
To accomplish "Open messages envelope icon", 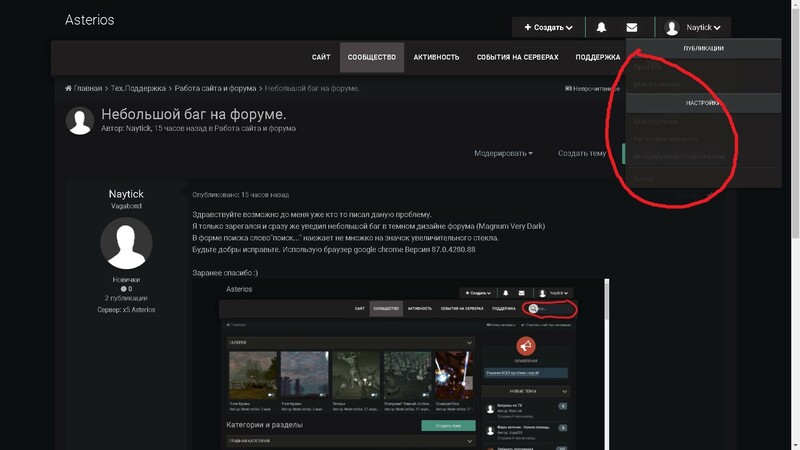I will (631, 28).
